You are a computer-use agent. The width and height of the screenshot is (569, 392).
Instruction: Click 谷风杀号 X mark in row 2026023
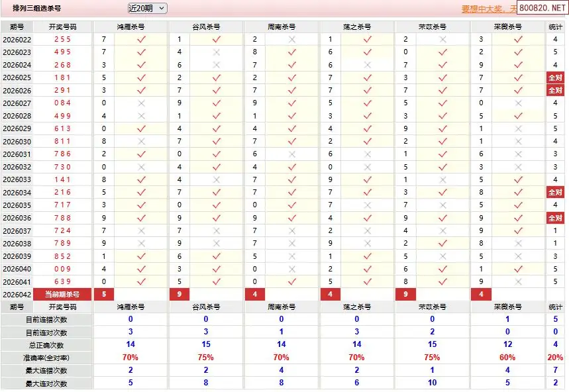pos(216,52)
